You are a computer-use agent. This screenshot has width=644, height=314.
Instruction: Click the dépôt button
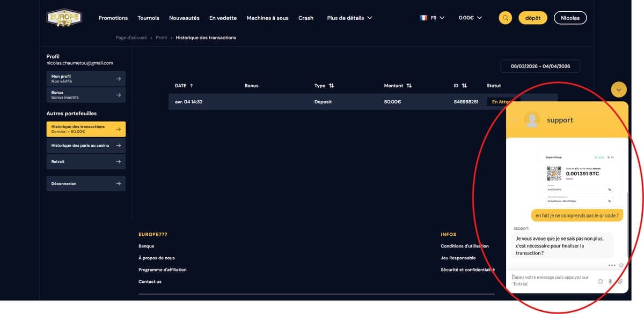(532, 17)
